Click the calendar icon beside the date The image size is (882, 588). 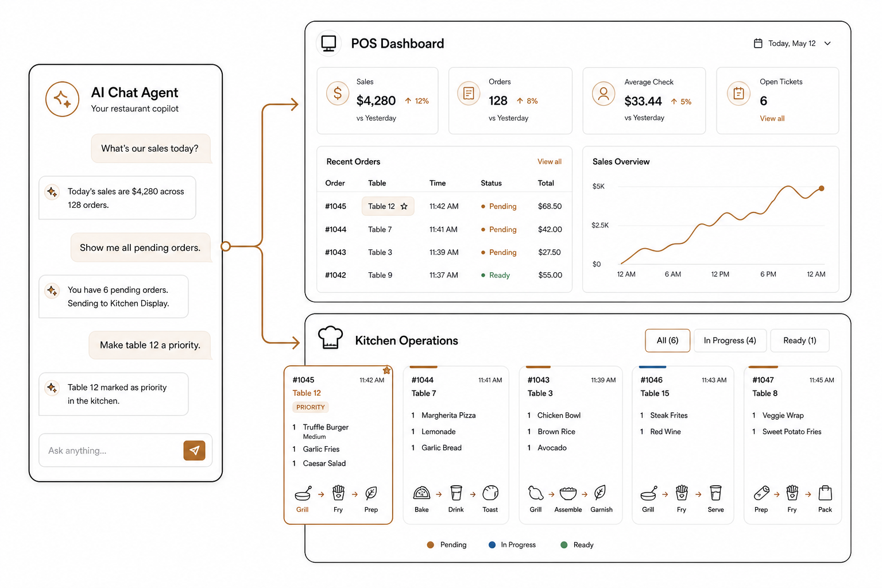click(758, 44)
